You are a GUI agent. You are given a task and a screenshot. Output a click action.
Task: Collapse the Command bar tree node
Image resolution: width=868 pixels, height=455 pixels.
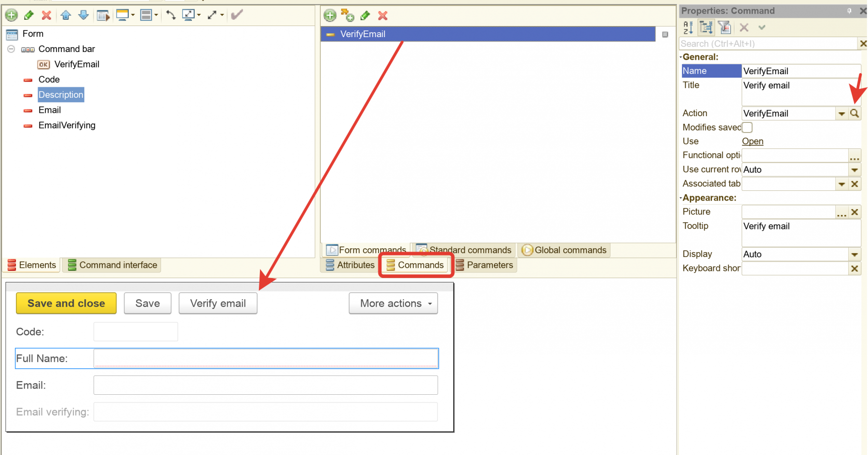(11, 49)
